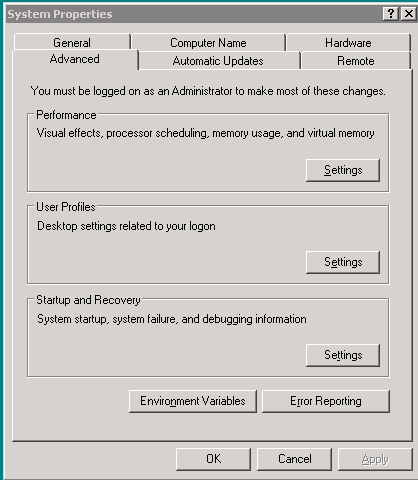
Task: Click the Environment Variables button
Action: point(193,401)
